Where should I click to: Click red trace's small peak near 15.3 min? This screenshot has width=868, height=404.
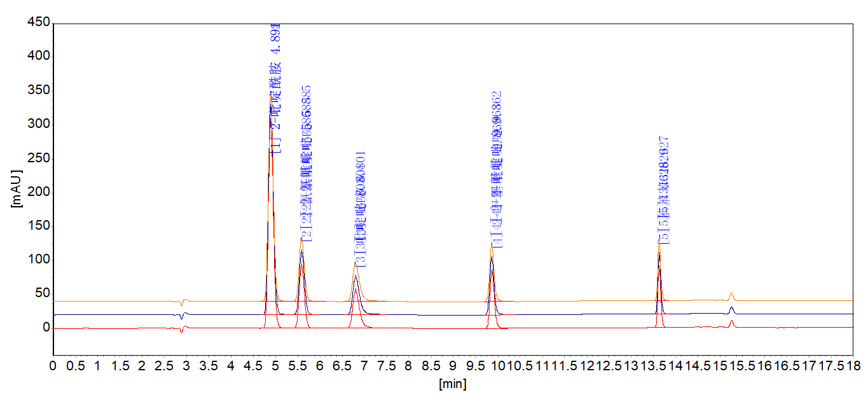pyautogui.click(x=733, y=323)
